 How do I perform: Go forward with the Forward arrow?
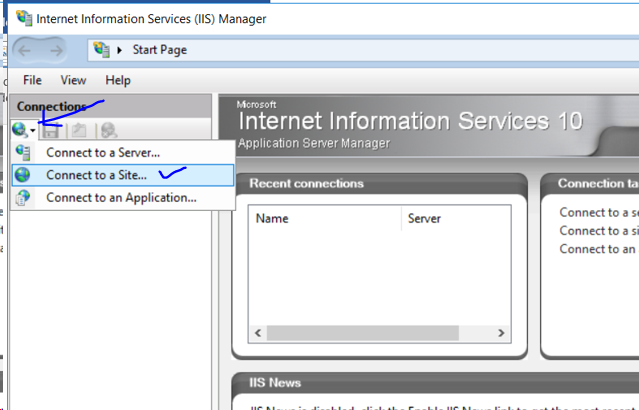tap(56, 51)
